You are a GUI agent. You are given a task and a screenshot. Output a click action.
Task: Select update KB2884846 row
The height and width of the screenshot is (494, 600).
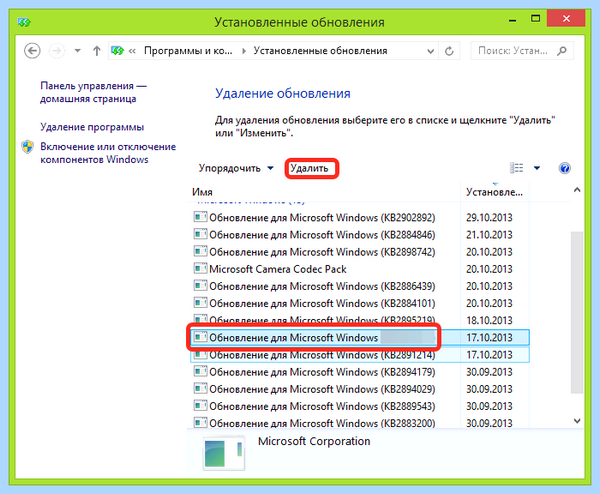pos(360,235)
